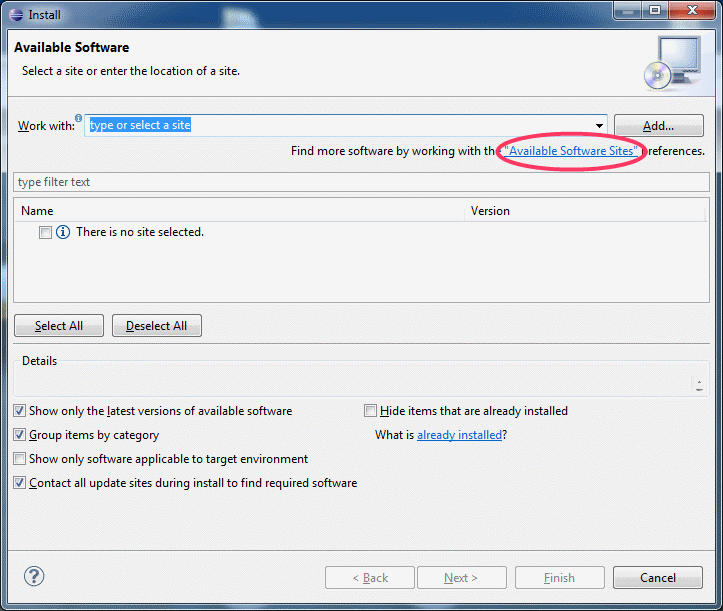Click the Add... button
The image size is (723, 611).
coord(658,125)
